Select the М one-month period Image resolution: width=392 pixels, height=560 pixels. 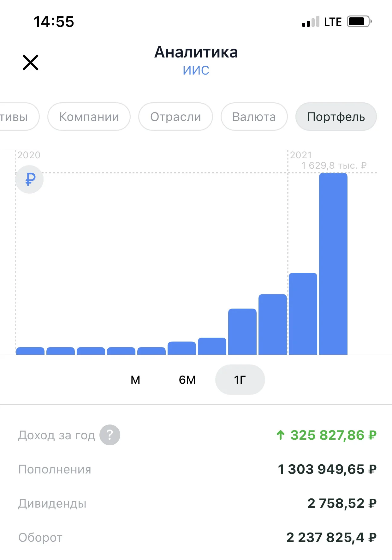click(135, 380)
